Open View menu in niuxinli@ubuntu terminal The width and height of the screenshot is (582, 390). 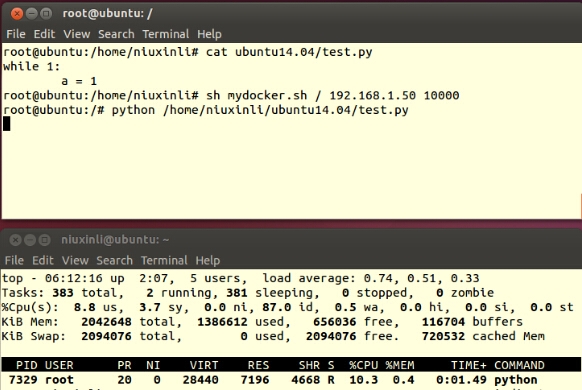(x=75, y=260)
